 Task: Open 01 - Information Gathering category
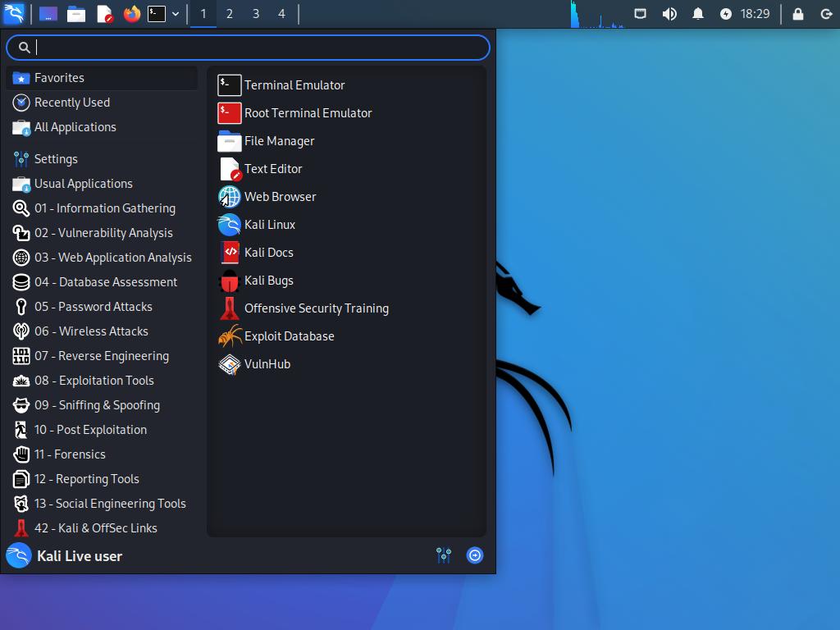click(x=103, y=208)
